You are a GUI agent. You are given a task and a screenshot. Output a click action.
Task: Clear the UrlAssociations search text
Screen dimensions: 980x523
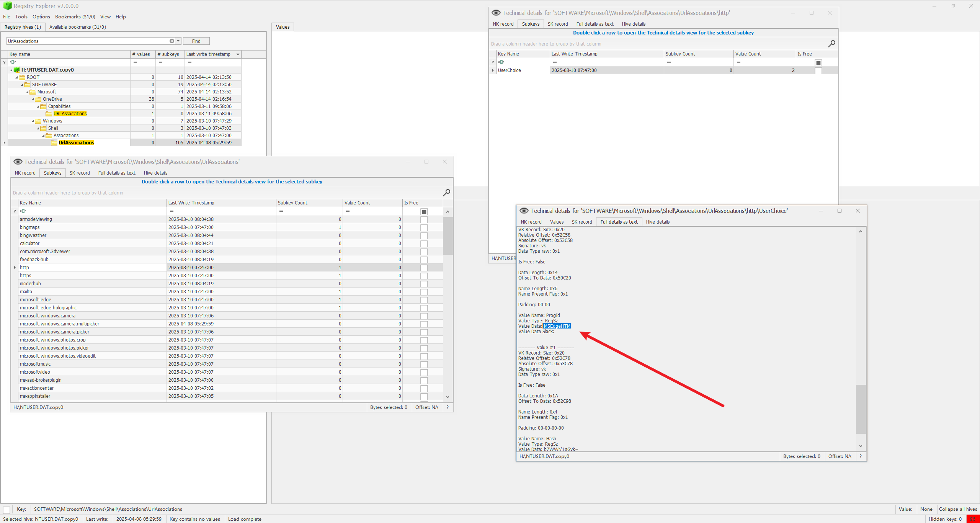[x=172, y=41]
